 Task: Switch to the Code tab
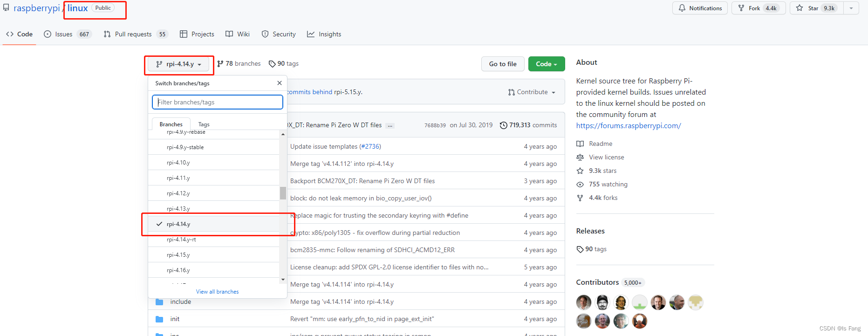coord(20,34)
